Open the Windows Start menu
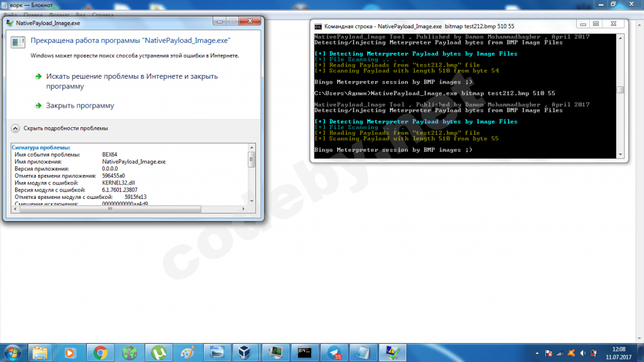 (x=13, y=353)
